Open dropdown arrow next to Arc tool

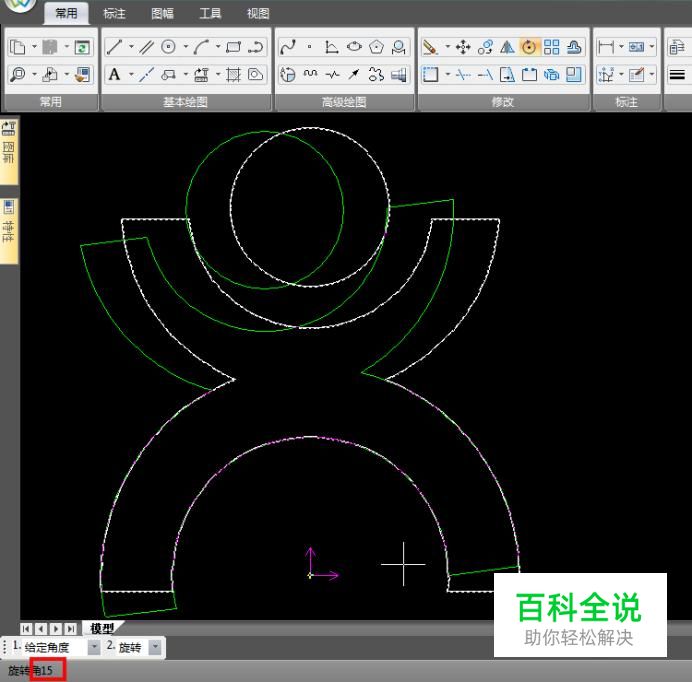tap(218, 46)
